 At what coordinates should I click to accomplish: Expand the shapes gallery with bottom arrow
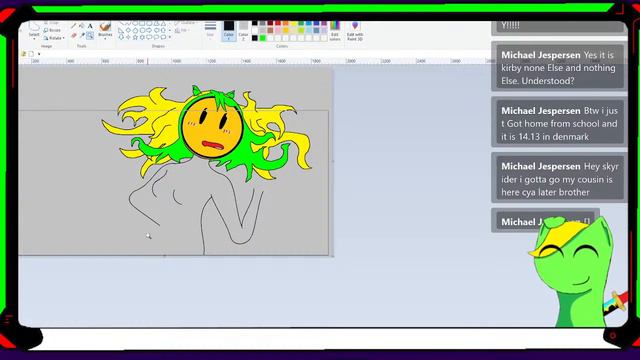coord(170,37)
